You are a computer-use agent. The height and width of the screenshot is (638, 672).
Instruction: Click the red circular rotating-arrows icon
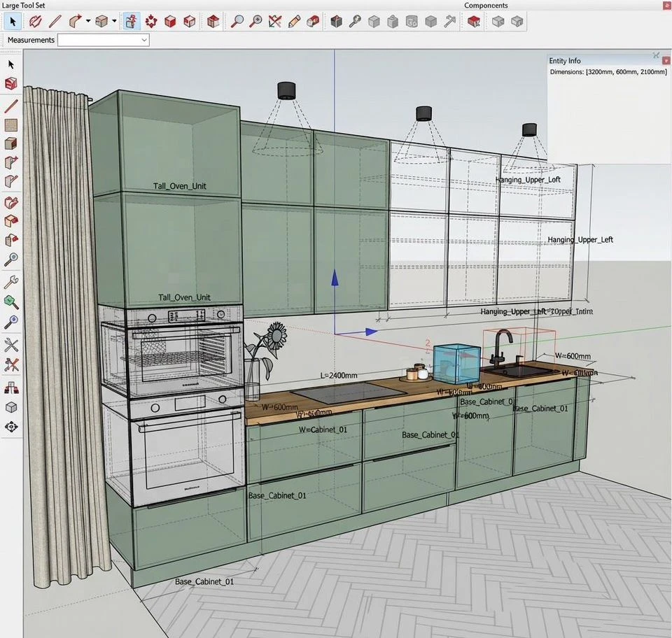click(x=151, y=22)
